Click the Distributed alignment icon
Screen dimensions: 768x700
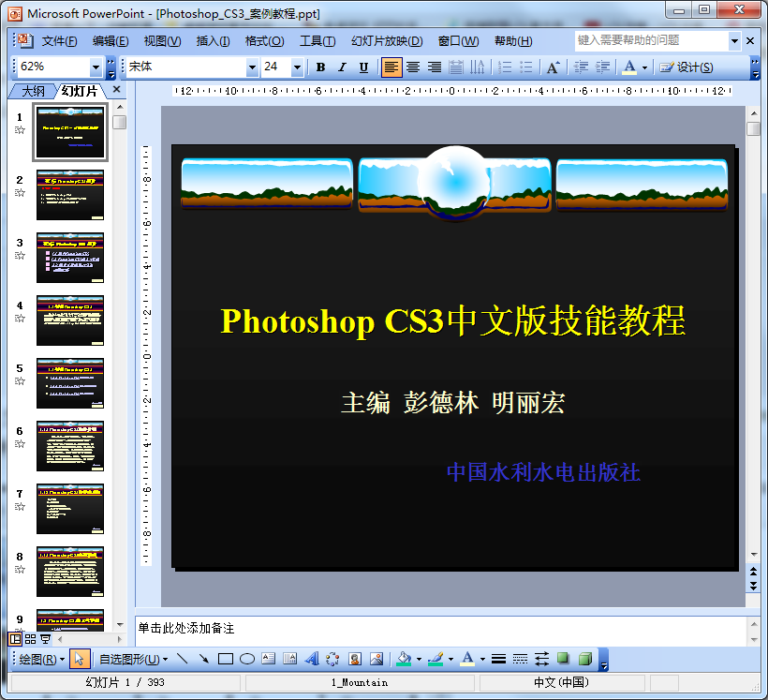(x=455, y=67)
